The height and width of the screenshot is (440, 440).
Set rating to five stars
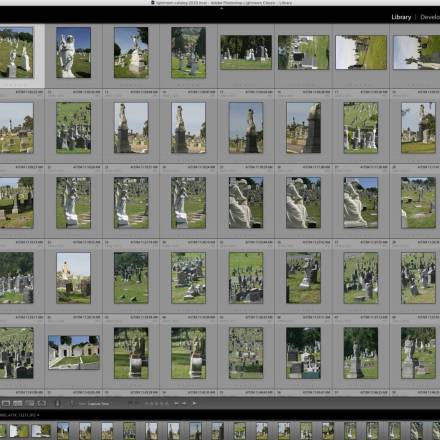tap(167, 403)
